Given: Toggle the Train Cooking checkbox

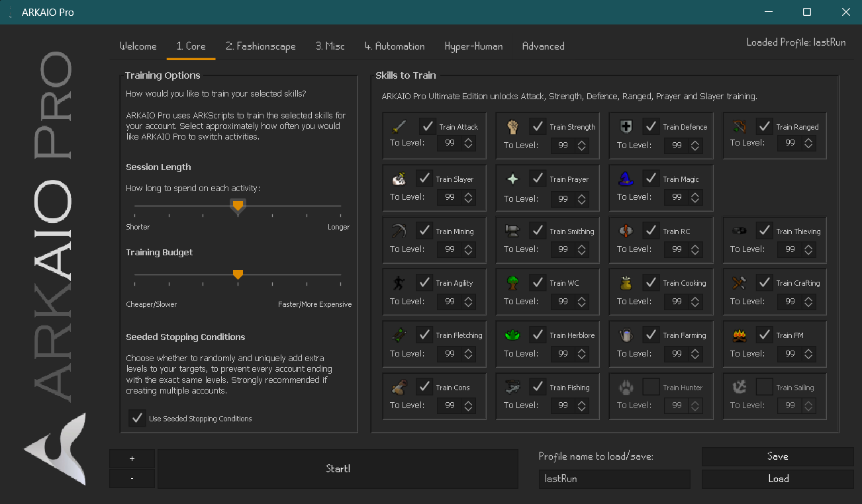Looking at the screenshot, I should click(651, 282).
